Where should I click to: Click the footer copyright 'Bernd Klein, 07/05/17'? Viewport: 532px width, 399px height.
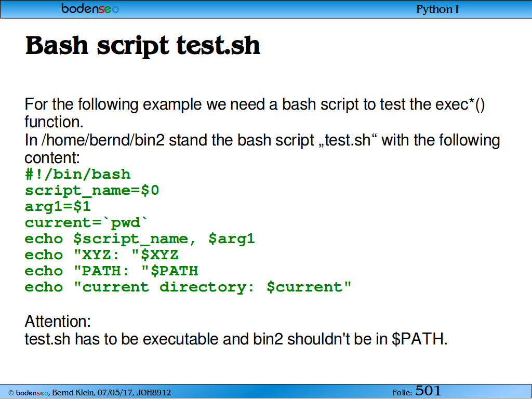click(93, 393)
